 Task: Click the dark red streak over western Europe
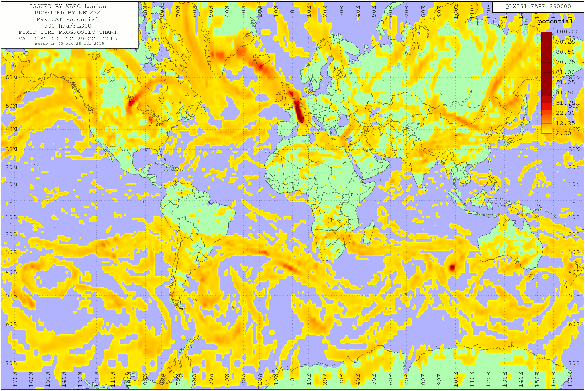pos(299,111)
